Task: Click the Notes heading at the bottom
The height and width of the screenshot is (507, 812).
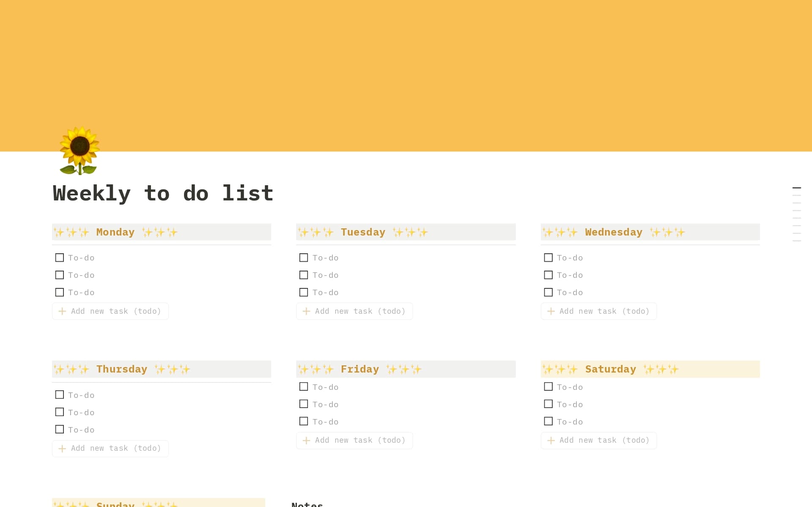Action: [307, 504]
